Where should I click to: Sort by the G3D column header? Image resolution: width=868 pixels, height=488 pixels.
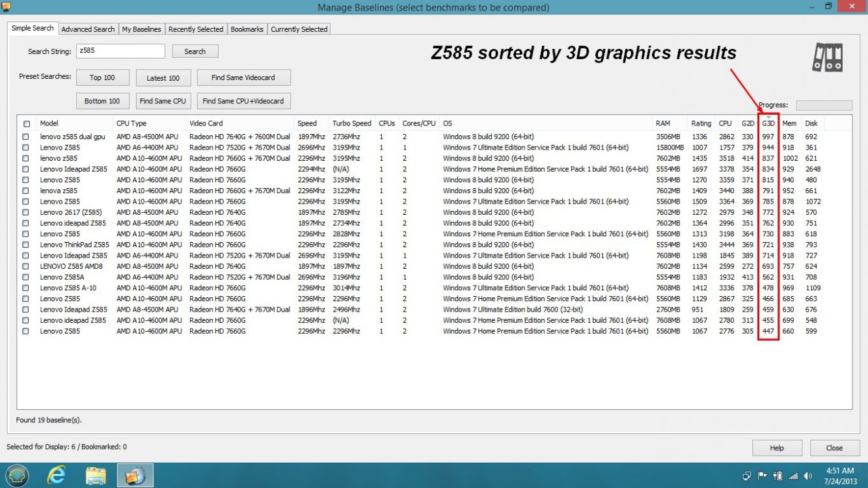[769, 124]
